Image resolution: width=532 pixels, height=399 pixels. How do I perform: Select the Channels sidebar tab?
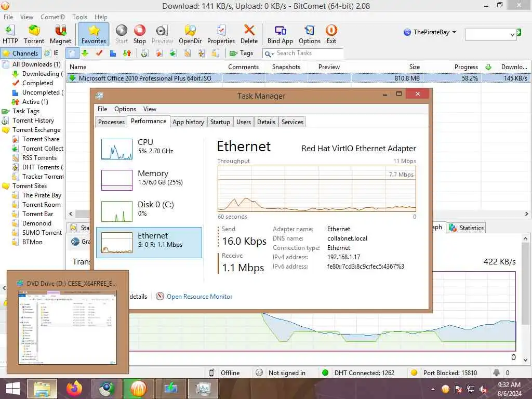(21, 54)
